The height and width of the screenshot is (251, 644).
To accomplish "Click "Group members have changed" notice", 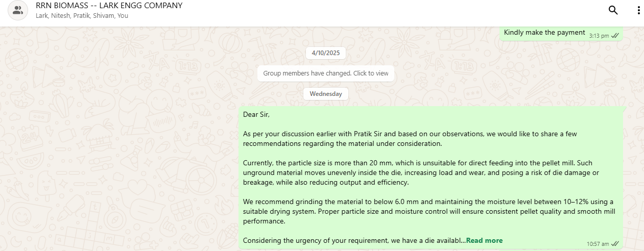I will pos(326,73).
